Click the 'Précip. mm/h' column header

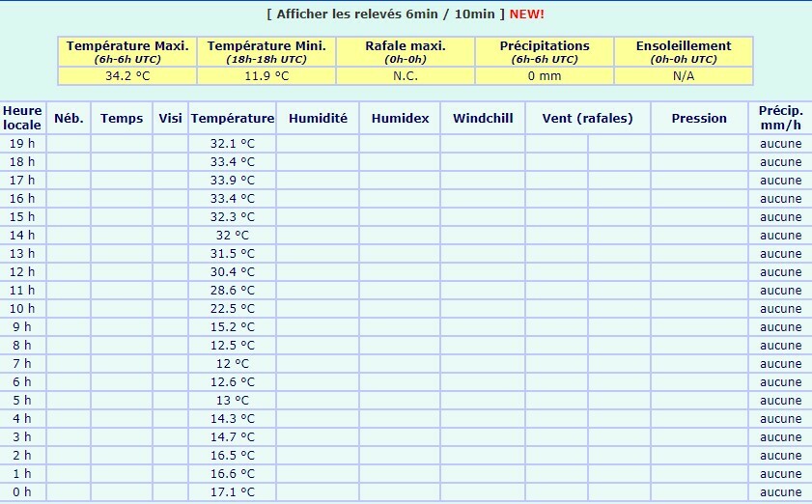click(x=780, y=118)
